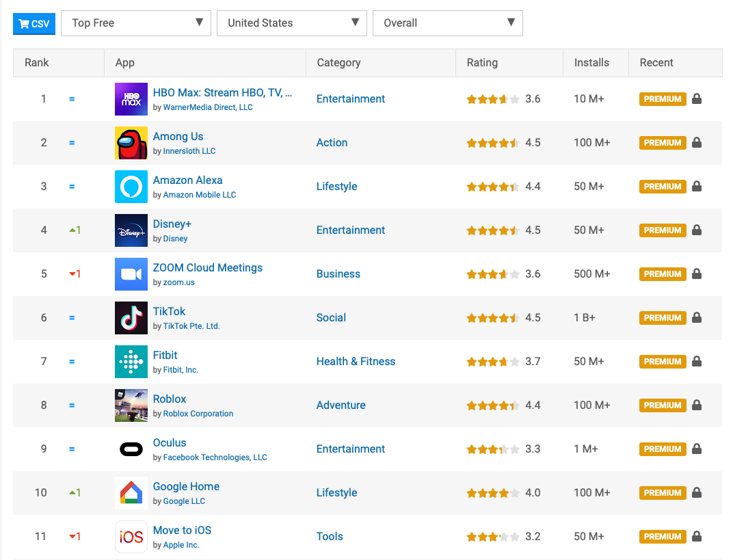Click the PREMIUM badge in Among Us row
This screenshot has width=733, height=560.
tap(663, 143)
